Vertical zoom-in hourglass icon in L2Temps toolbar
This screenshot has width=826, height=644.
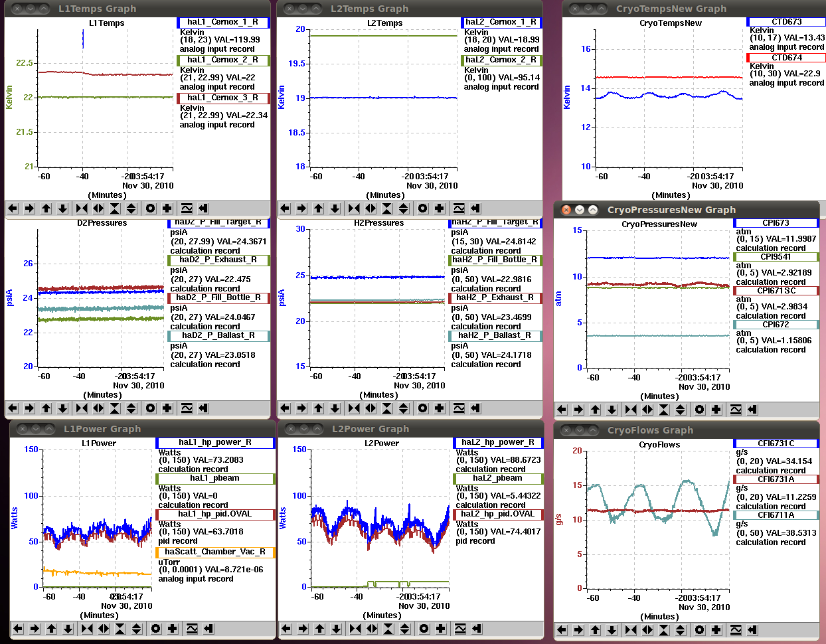point(387,208)
